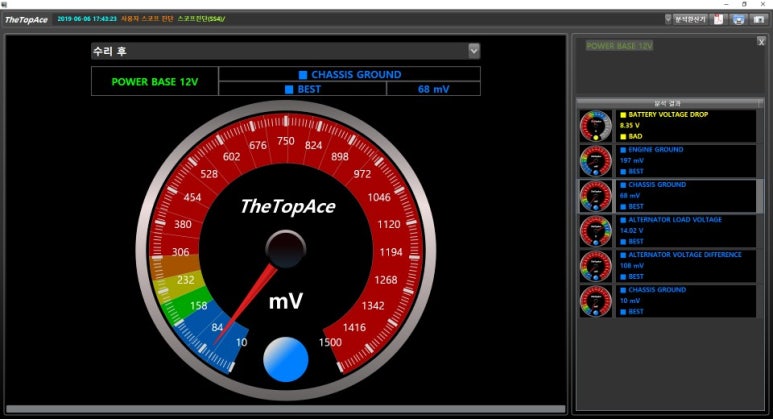Click the 750 mark at the gauge top
This screenshot has height=419, width=773.
coord(285,141)
